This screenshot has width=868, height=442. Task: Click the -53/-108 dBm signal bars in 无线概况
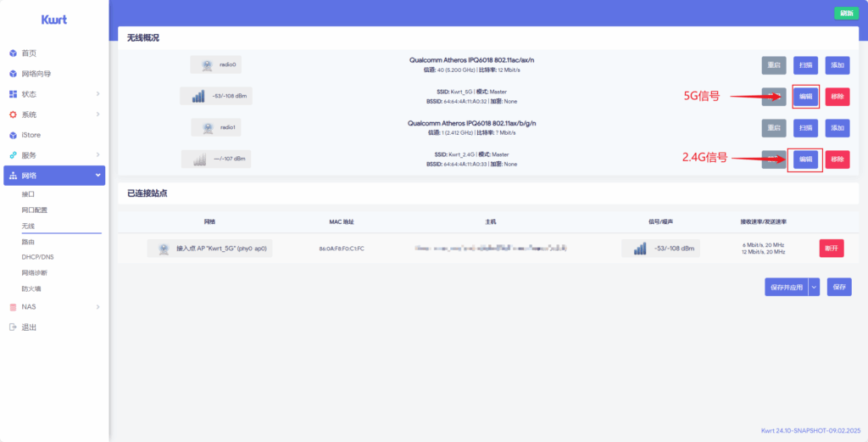pyautogui.click(x=198, y=97)
